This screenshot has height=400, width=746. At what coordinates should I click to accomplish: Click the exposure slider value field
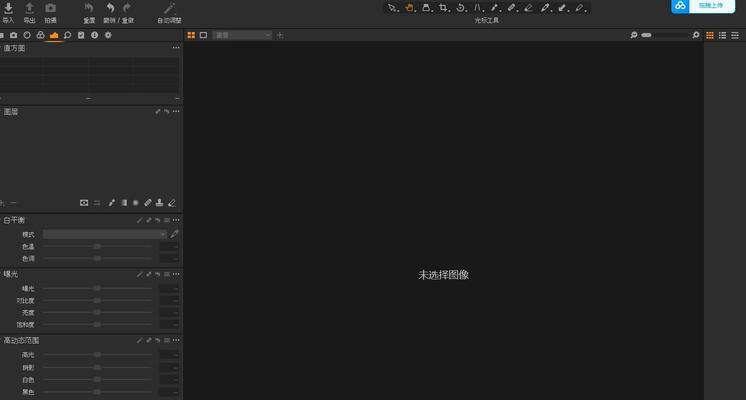point(169,288)
